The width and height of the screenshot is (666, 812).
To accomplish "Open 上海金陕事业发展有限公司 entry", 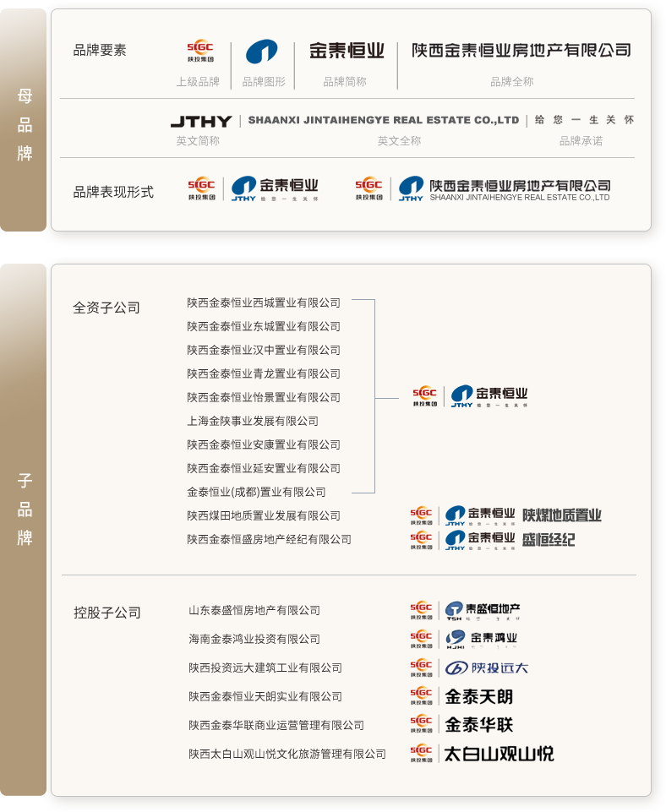I will [x=253, y=421].
